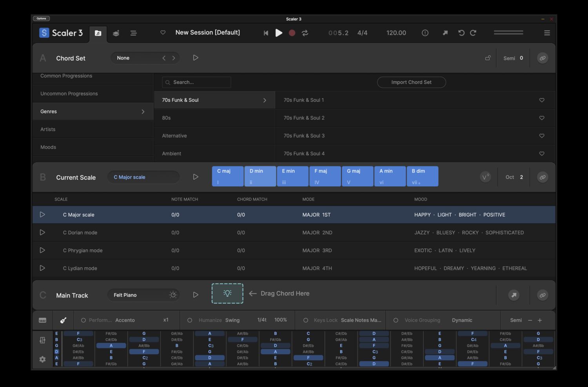Click the chord set search field
Image resolution: width=588 pixels, height=387 pixels.
(x=196, y=82)
